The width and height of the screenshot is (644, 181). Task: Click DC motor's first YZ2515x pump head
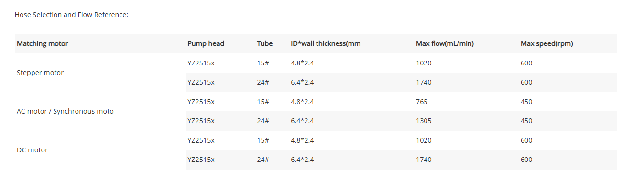tap(201, 140)
